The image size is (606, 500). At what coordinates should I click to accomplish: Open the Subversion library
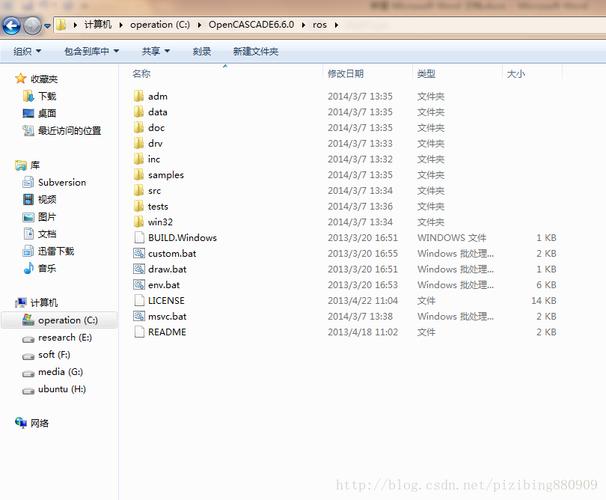point(62,182)
